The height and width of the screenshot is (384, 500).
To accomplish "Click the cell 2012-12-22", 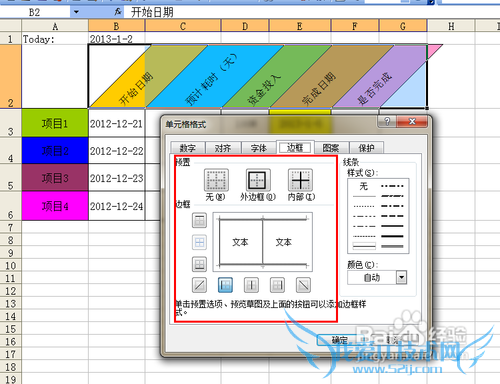I will click(x=116, y=151).
